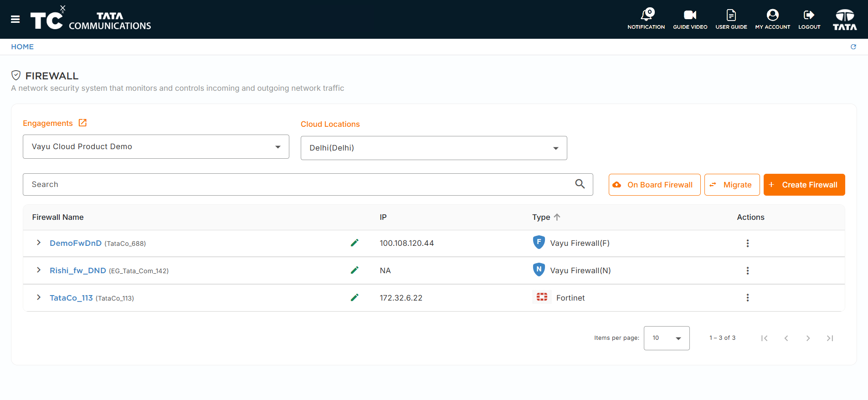Open actions menu for TataCo_113

[748, 297]
